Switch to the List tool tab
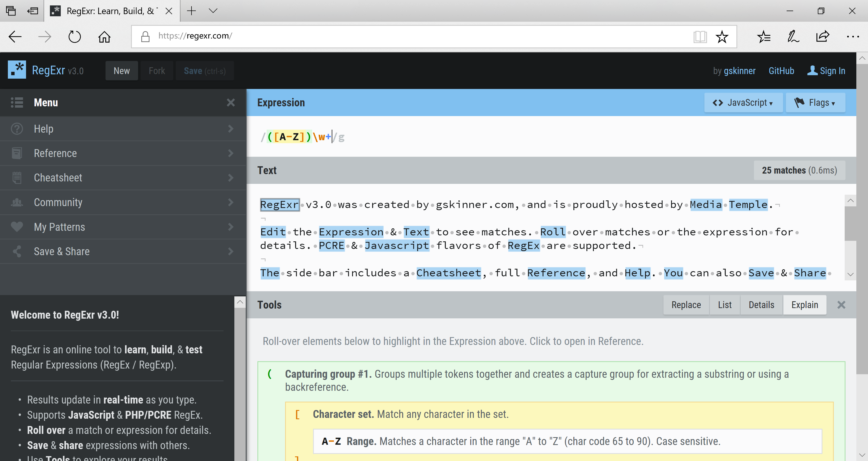The image size is (868, 461). [x=725, y=305]
